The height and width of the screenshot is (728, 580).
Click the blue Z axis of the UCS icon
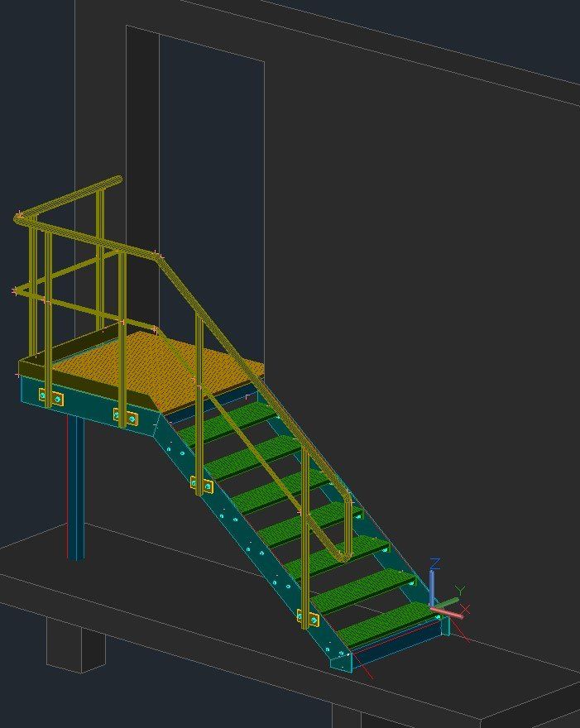click(x=433, y=587)
